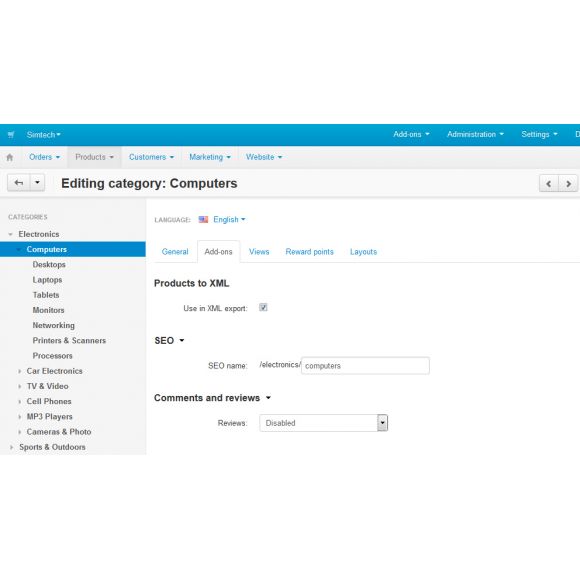Expand the Car Electronics arrow
This screenshot has width=580, height=580.
click(x=20, y=371)
